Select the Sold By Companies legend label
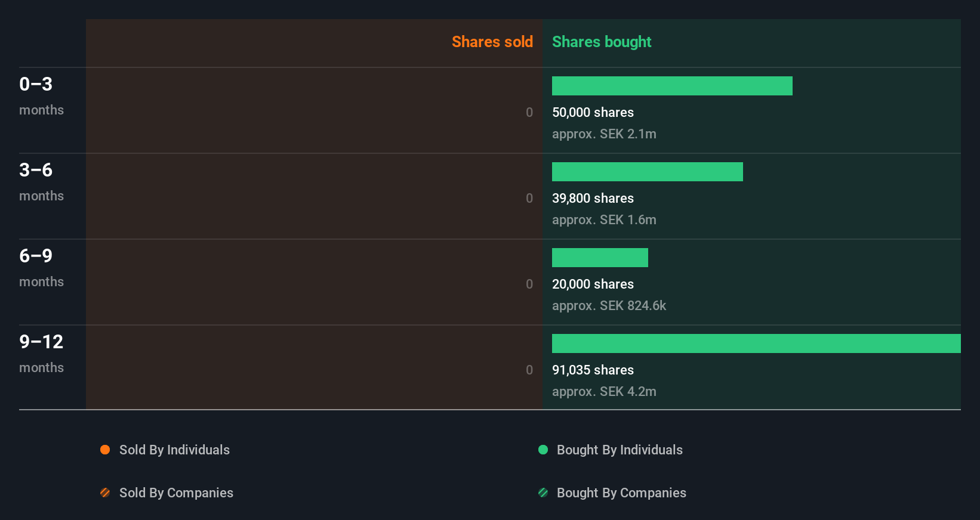This screenshot has height=520, width=980. [x=176, y=493]
